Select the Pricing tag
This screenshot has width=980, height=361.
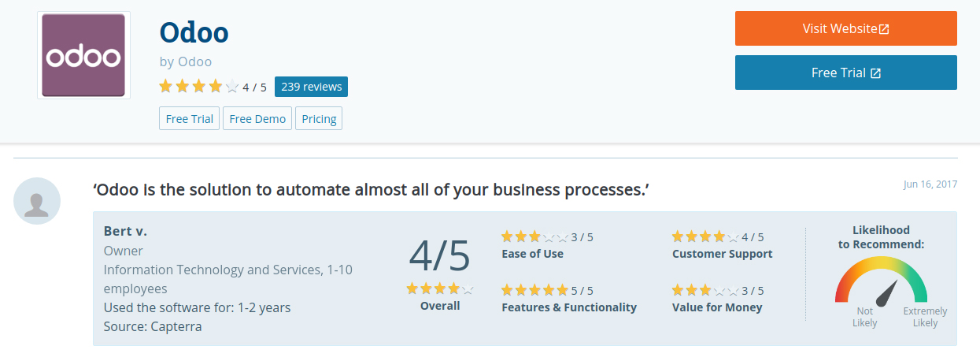coord(319,119)
